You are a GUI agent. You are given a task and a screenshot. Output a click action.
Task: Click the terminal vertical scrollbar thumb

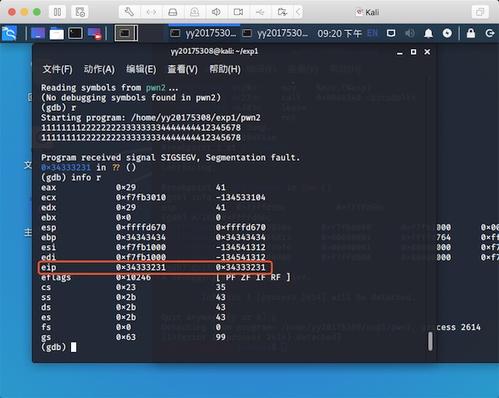430,341
